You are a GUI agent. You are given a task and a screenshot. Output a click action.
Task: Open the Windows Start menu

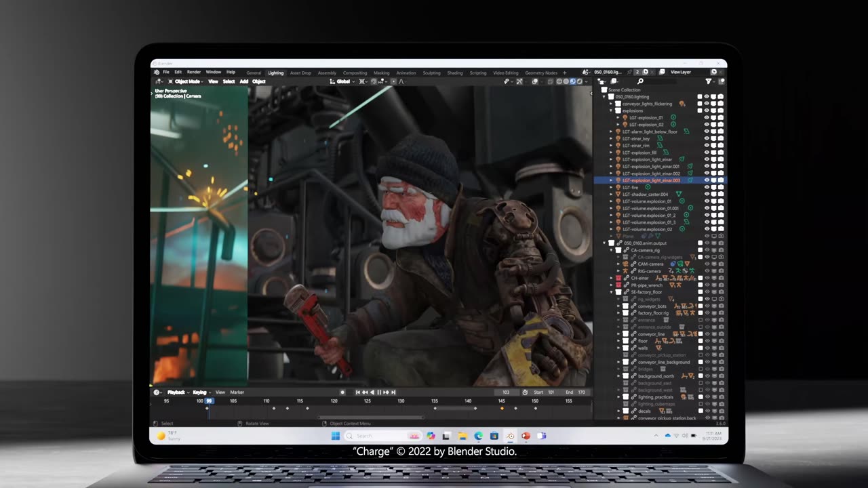(336, 436)
